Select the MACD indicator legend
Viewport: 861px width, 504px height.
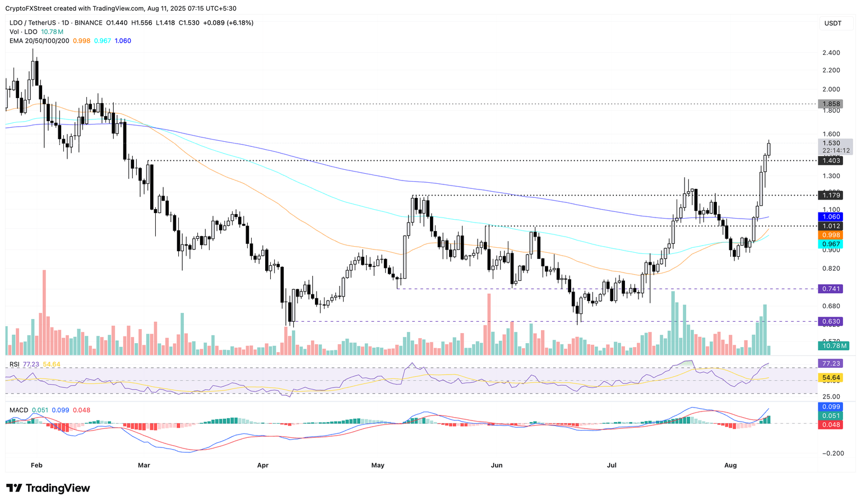(x=18, y=410)
